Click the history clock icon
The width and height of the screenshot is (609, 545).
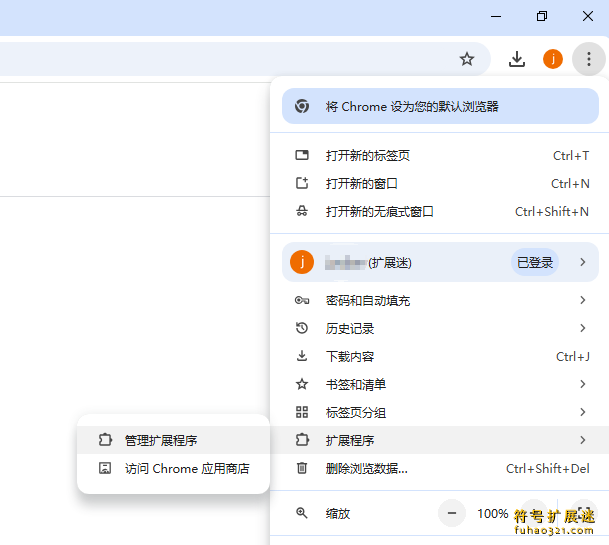[302, 328]
